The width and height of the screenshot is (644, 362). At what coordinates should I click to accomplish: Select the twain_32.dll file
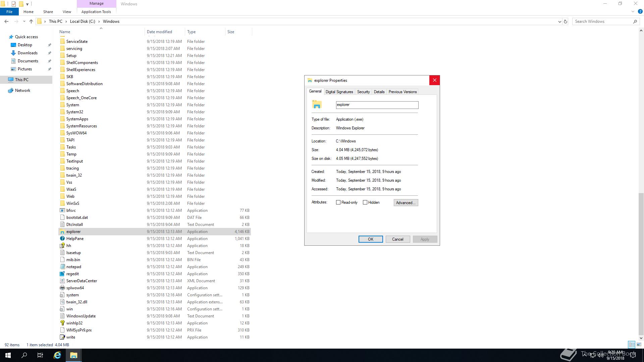pyautogui.click(x=154, y=302)
